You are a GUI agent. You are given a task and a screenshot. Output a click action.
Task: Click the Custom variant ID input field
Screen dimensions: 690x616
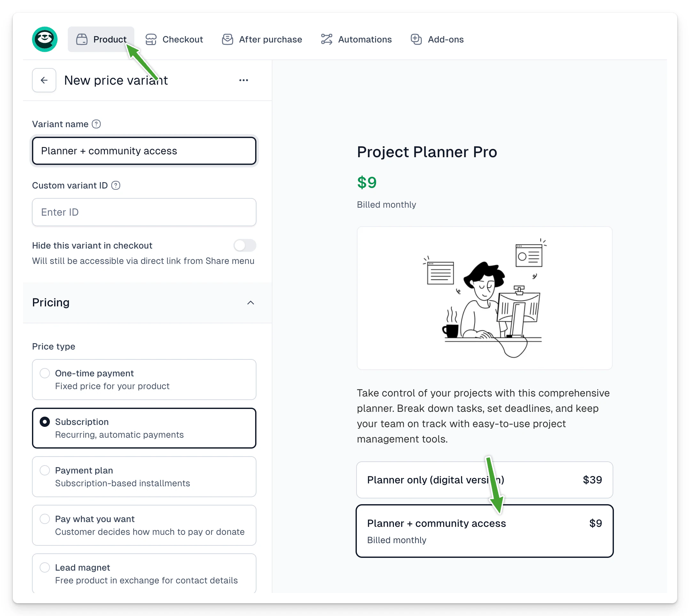144,212
